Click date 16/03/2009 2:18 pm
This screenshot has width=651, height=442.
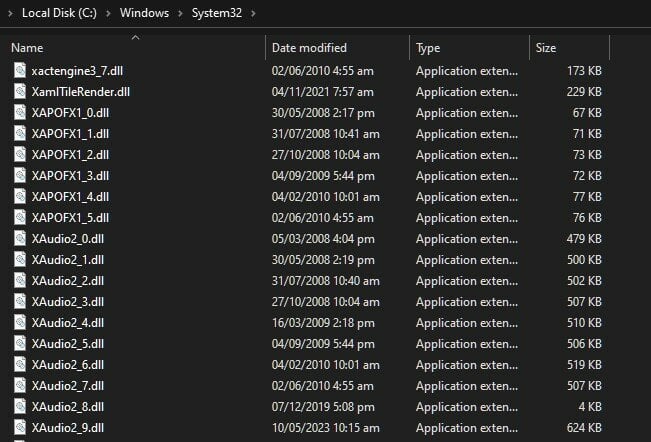pyautogui.click(x=323, y=322)
